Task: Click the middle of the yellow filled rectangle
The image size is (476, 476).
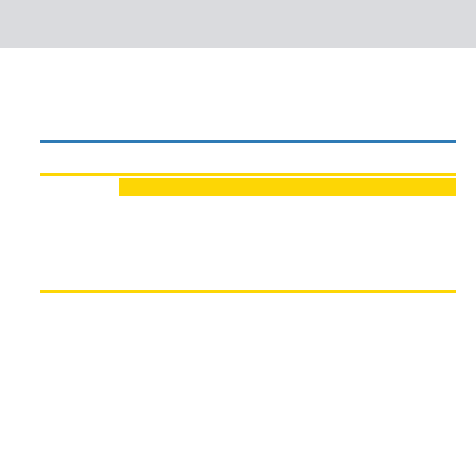Action: (287, 187)
